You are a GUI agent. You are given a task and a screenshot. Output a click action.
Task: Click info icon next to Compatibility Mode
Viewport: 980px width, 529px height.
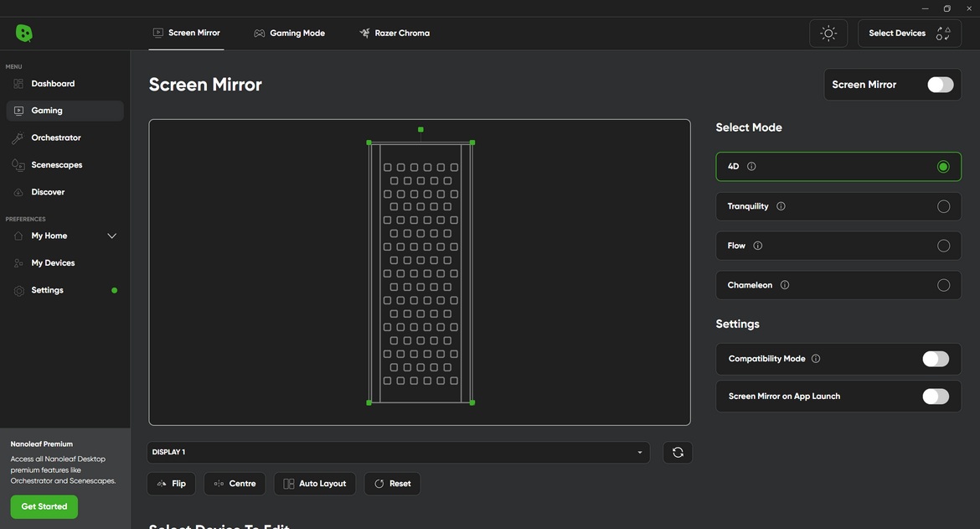(x=816, y=359)
